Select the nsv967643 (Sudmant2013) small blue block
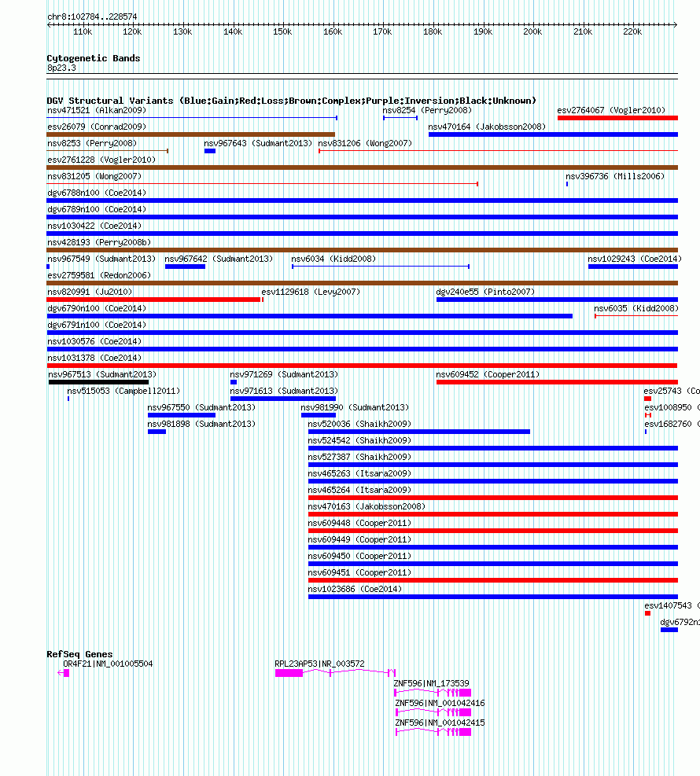 210,151
